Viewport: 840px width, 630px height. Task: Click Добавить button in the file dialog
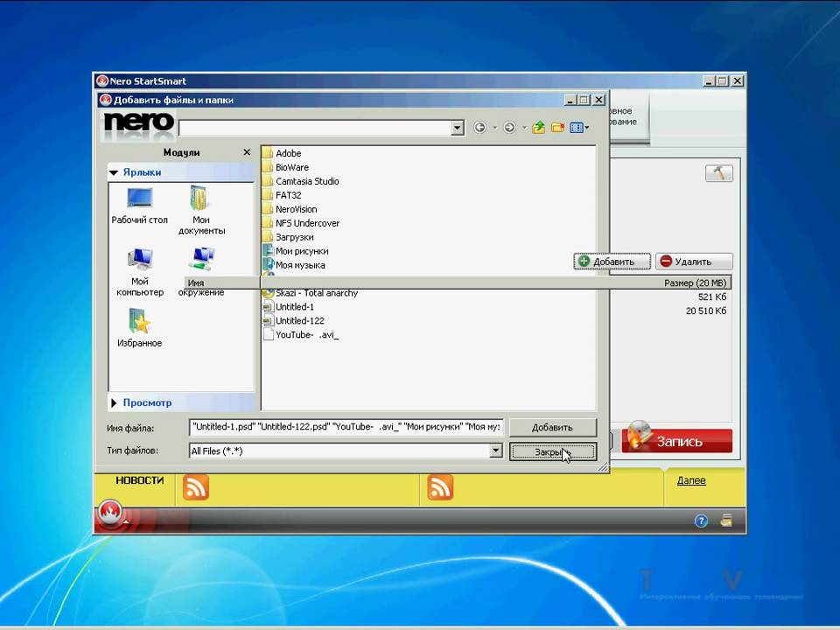tap(552, 428)
